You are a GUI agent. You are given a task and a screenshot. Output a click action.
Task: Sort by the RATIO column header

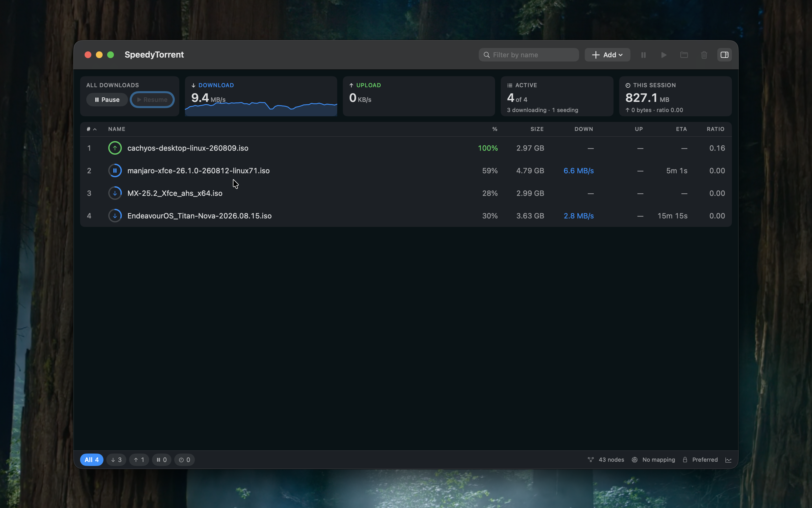[715, 129]
